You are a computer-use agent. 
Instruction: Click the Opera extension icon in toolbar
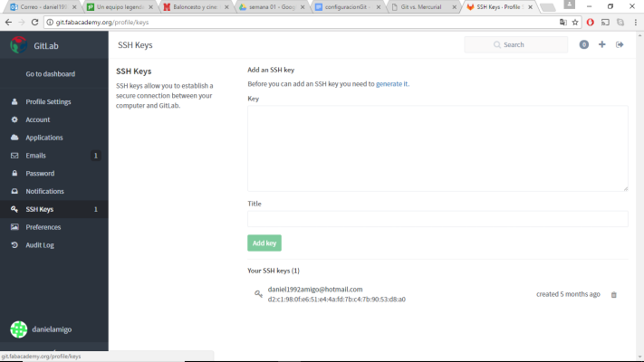coord(591,22)
